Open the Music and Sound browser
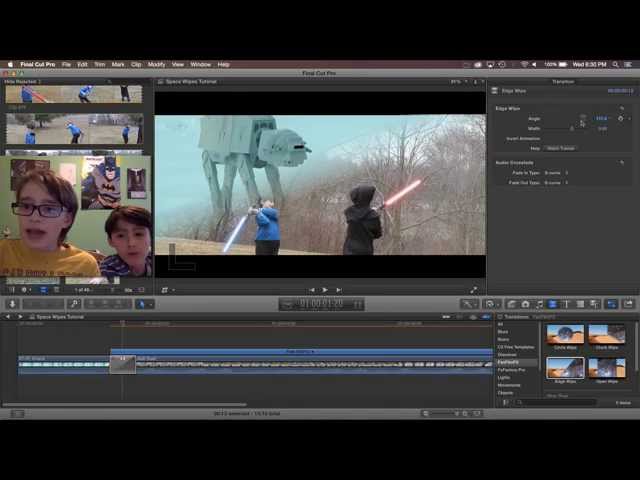The width and height of the screenshot is (640, 480). [539, 304]
